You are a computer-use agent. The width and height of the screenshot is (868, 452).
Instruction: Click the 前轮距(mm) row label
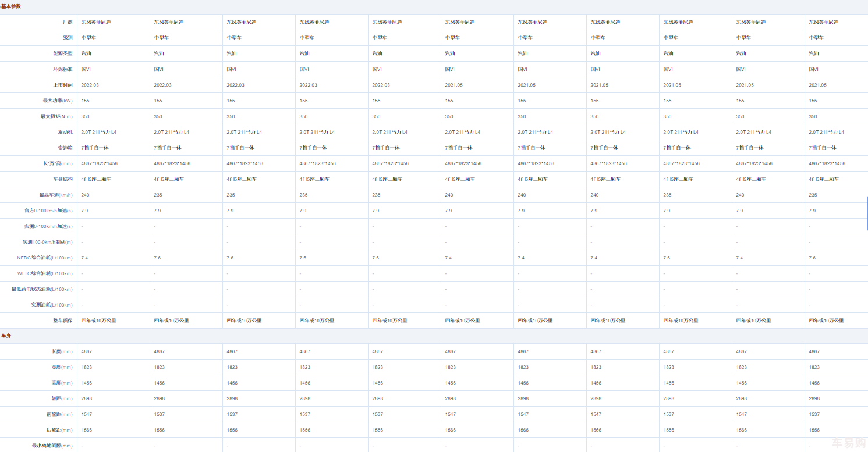pyautogui.click(x=59, y=414)
